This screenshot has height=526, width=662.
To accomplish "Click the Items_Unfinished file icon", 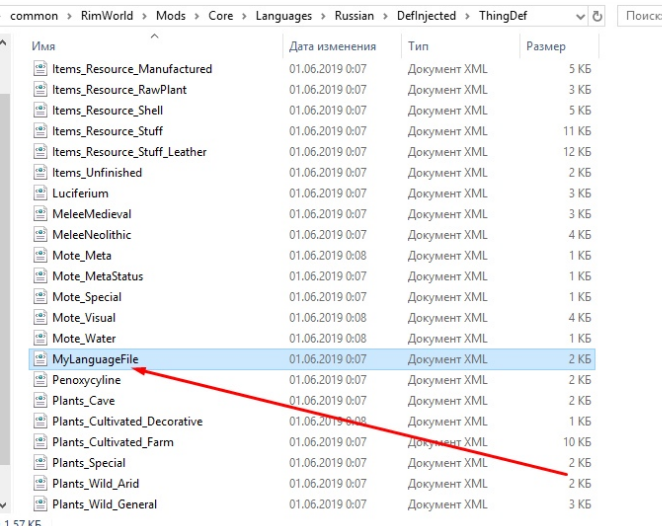I will coord(40,172).
